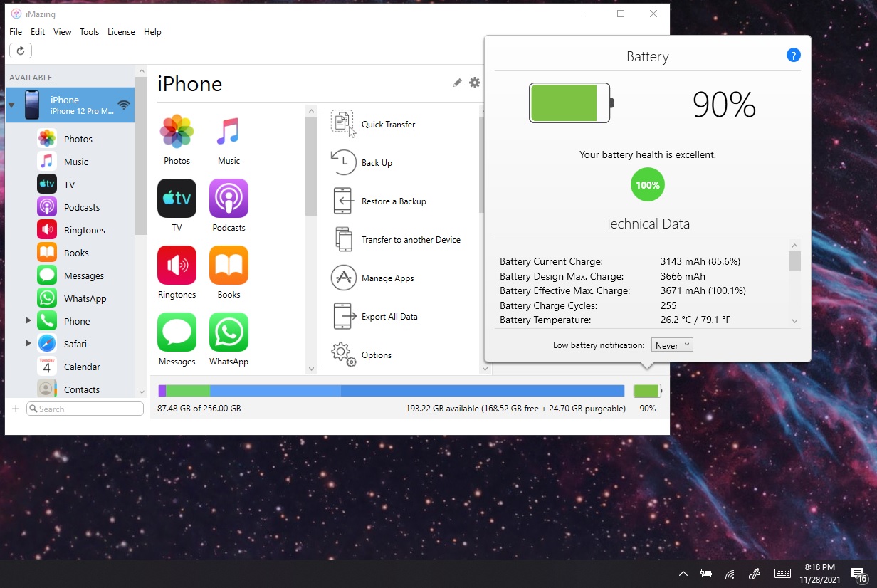
Task: Click the battery icon in the storage bar
Action: point(648,390)
